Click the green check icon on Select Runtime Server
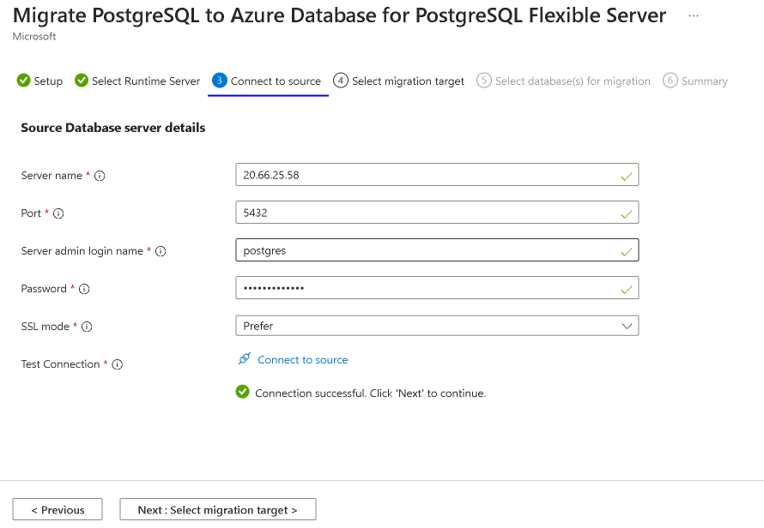Screen dimensions: 764x528 pos(81,80)
